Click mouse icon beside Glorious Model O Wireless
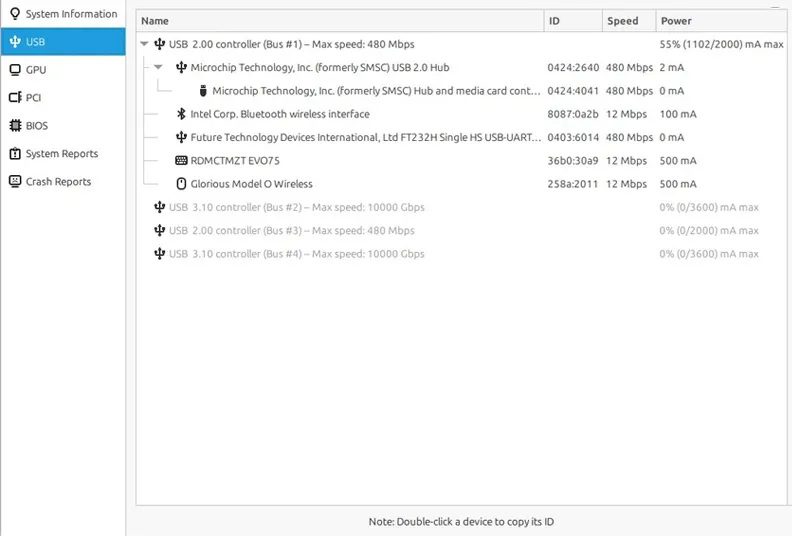Image resolution: width=792 pixels, height=536 pixels. [x=181, y=184]
